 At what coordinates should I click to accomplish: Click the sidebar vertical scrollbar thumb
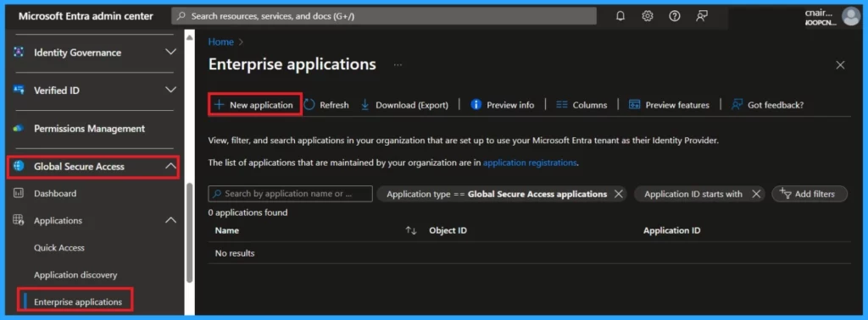pos(189,232)
